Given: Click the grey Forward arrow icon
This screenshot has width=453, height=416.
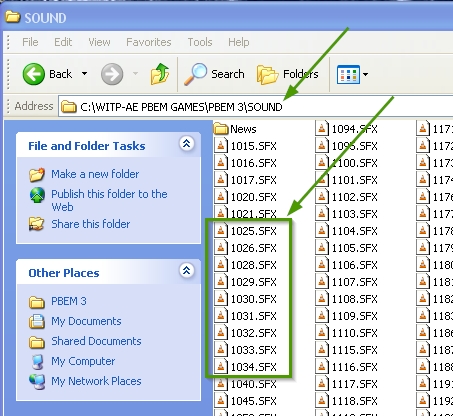Looking at the screenshot, I should pos(112,74).
